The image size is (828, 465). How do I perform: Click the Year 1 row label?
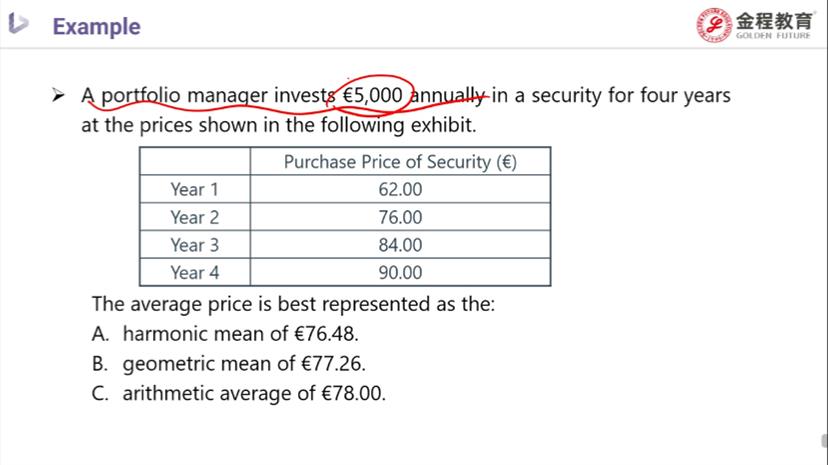[x=194, y=189]
